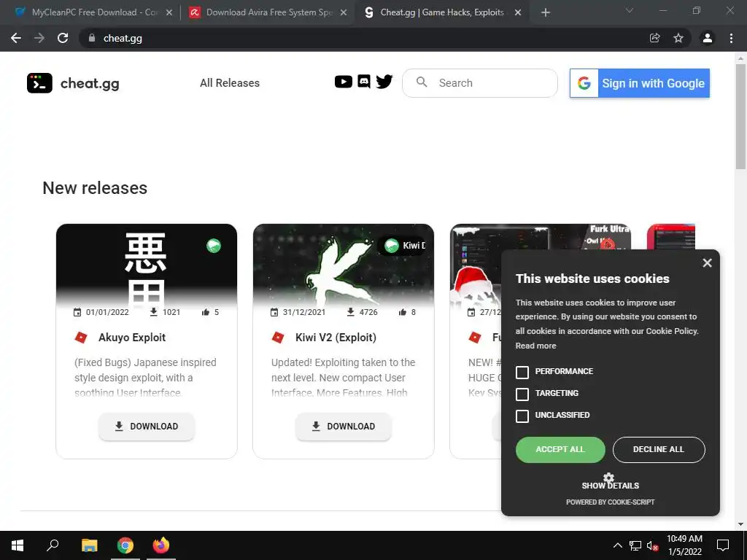This screenshot has width=747, height=560.
Task: Click the cheat.gg address bar
Action: 362,38
